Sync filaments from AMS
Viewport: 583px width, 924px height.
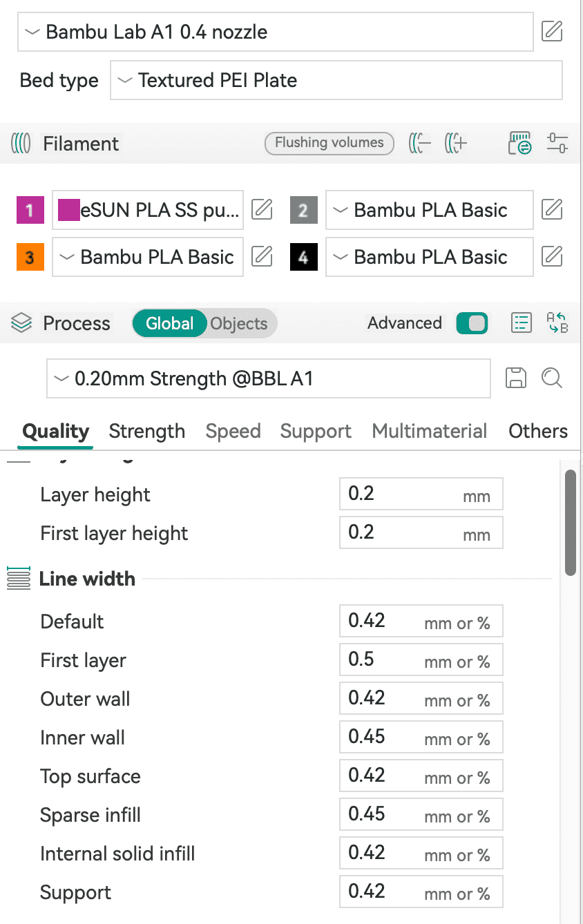tap(519, 143)
